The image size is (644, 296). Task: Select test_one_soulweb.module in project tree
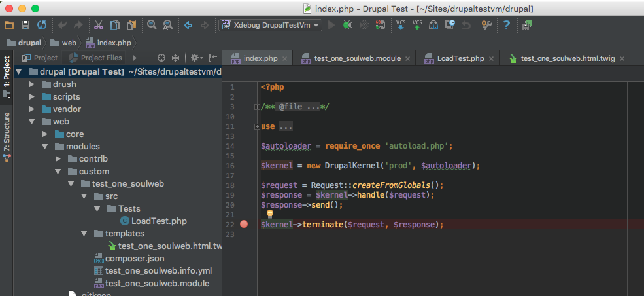152,284
